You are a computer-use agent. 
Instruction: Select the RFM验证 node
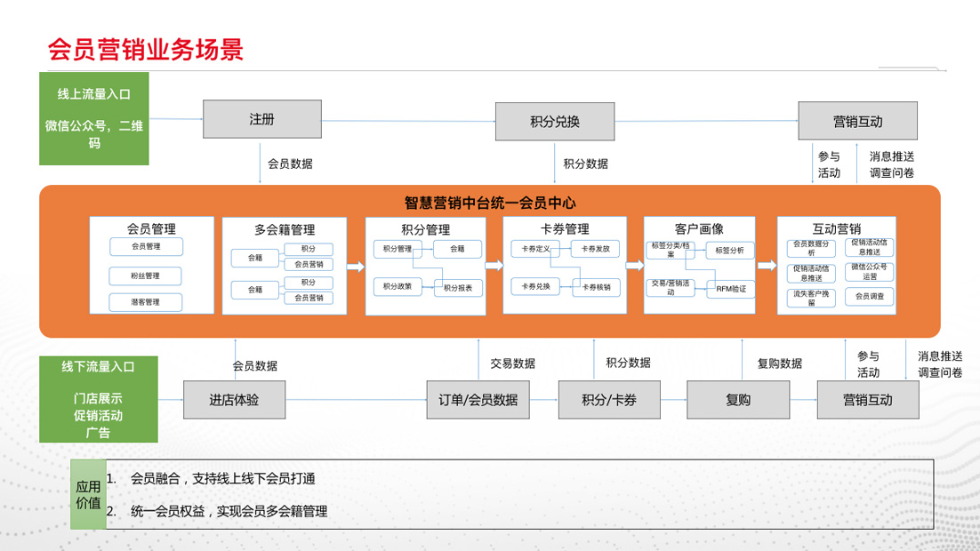click(x=730, y=288)
